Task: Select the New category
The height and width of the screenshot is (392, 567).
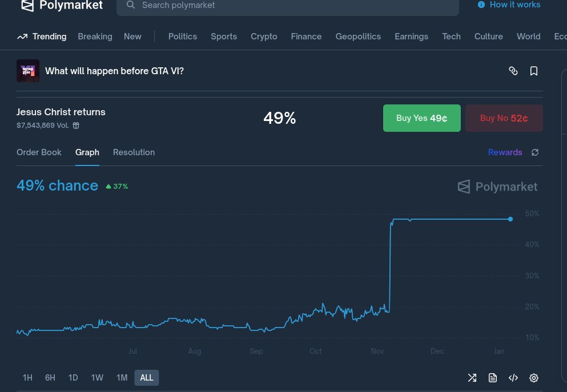Action: pos(132,37)
